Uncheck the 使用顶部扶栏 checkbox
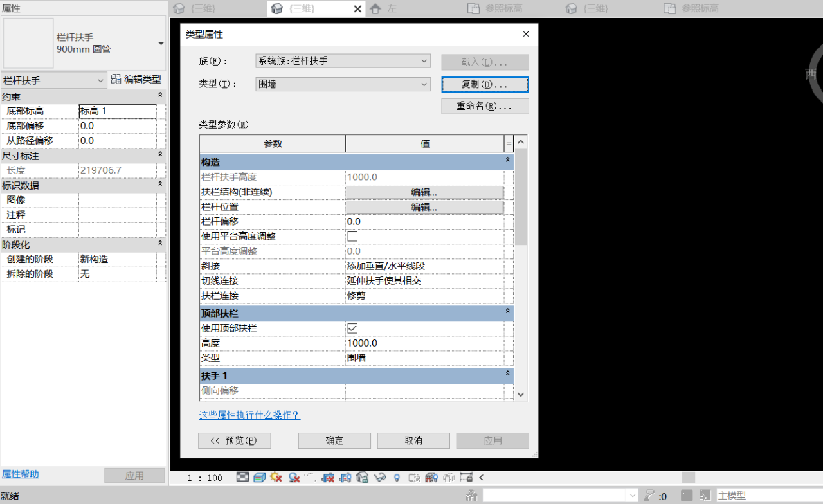 pyautogui.click(x=351, y=328)
